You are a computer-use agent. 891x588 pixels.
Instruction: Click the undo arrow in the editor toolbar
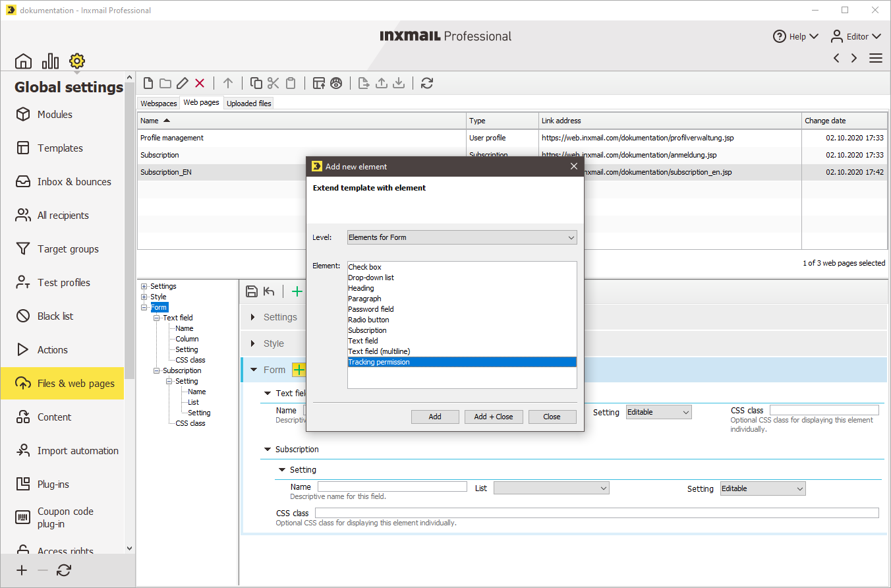pyautogui.click(x=269, y=291)
